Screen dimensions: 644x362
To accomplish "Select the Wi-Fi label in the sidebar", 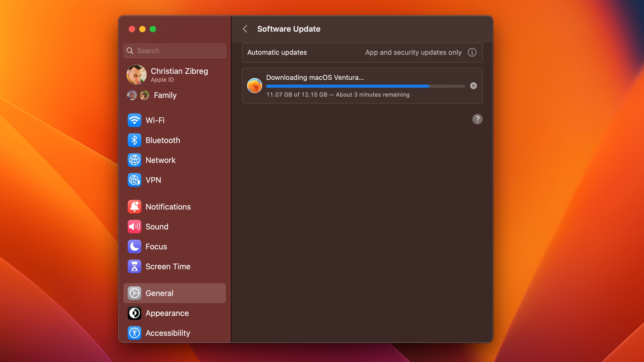I will click(x=155, y=120).
